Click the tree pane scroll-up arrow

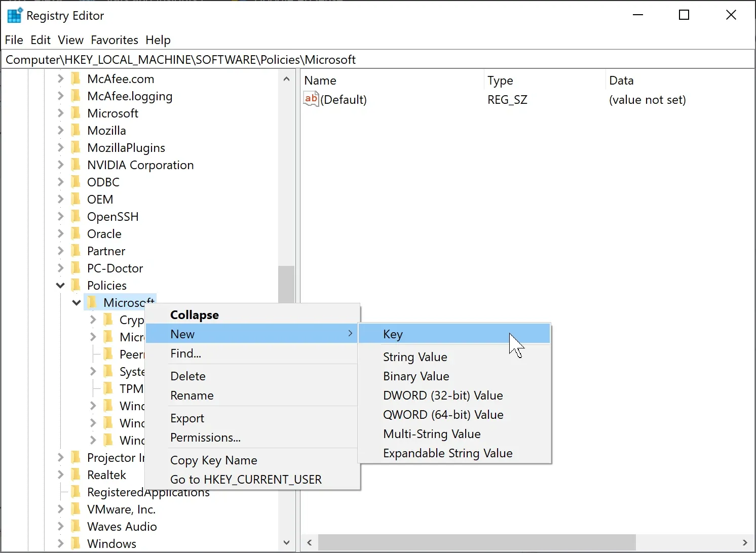(x=286, y=79)
